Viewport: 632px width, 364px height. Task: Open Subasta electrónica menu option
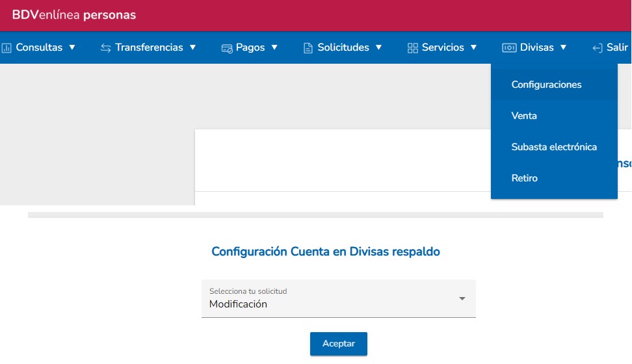point(554,147)
